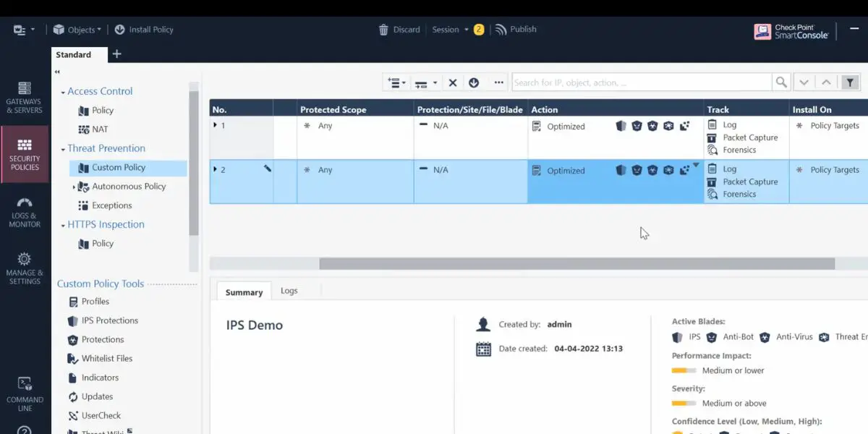This screenshot has width=868, height=434.
Task: Collapse the navigation tree panel
Action: (x=57, y=72)
